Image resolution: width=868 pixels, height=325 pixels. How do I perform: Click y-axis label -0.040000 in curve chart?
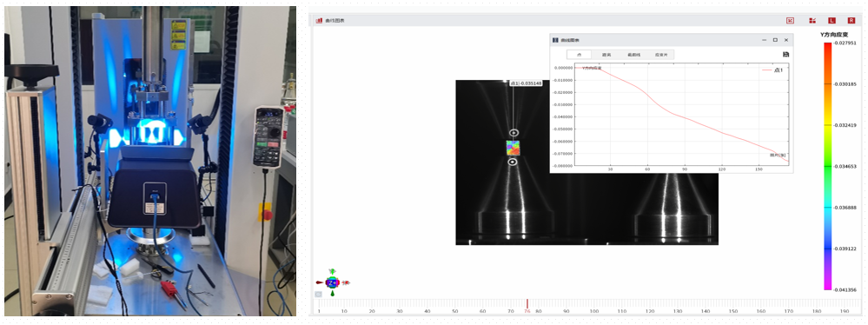[562, 116]
